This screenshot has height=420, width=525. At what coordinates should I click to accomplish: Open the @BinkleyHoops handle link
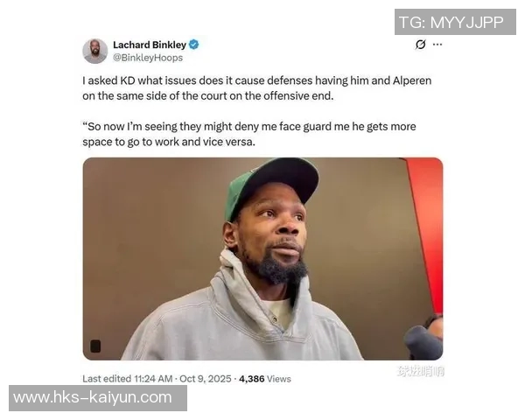point(148,58)
